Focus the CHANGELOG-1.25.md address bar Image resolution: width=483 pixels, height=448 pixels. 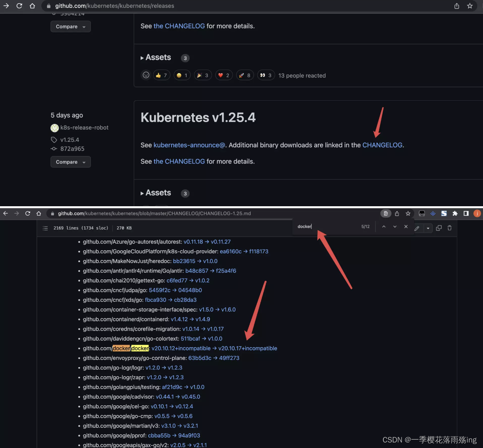213,213
